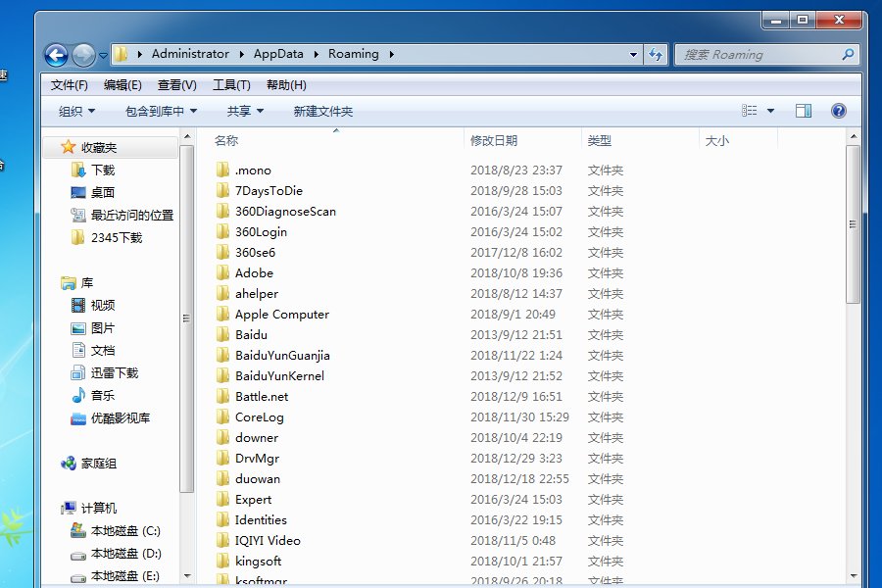Select the 音乐 library icon
Screen dimensions: 882x588
(x=79, y=396)
